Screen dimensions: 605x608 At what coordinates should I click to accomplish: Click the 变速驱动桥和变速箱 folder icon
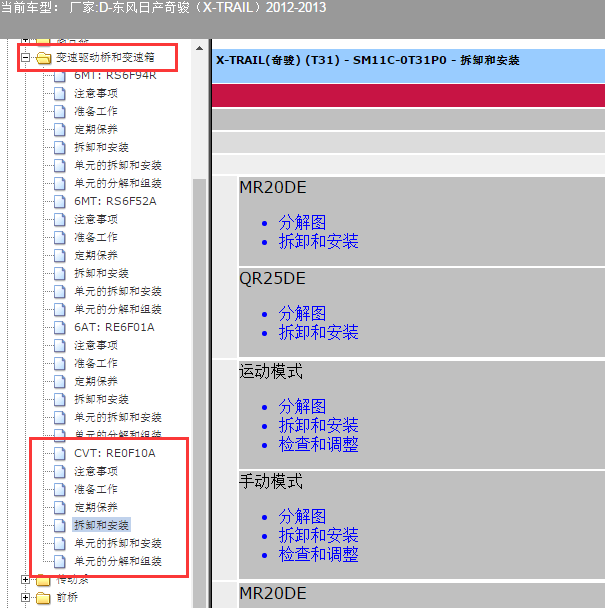43,58
